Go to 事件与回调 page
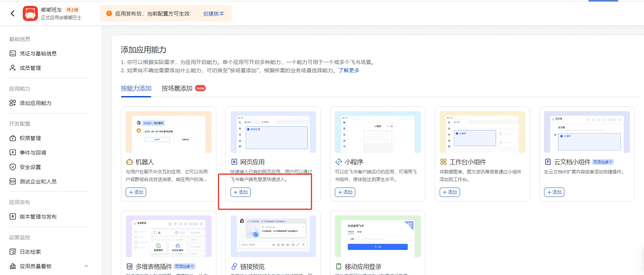 tap(33, 152)
